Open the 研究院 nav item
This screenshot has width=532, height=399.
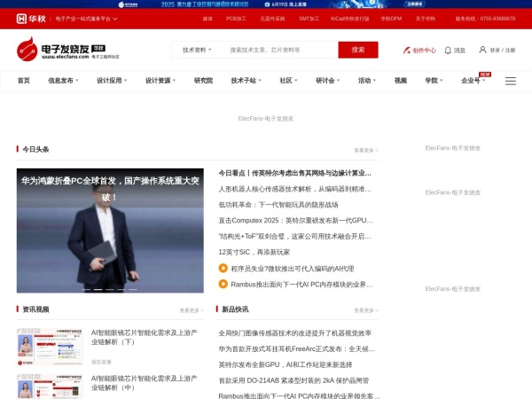tap(203, 81)
